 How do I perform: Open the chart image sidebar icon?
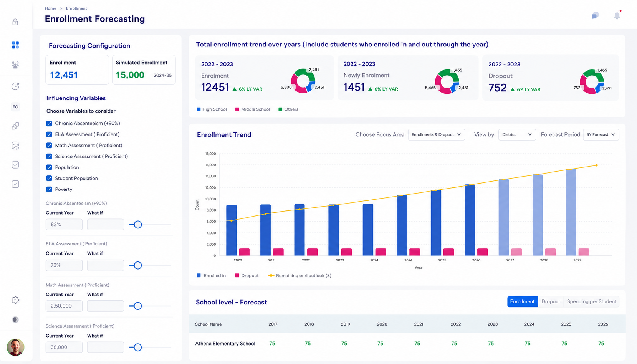click(15, 146)
